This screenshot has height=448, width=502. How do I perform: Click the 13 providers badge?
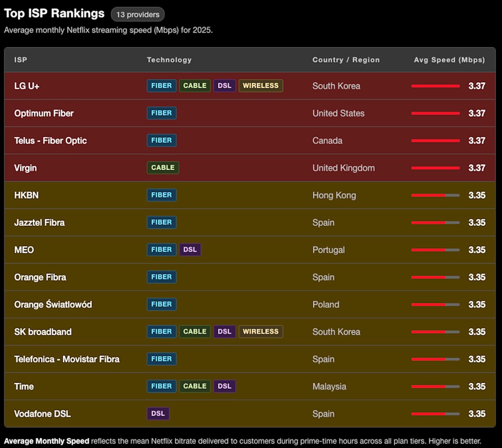(x=138, y=15)
